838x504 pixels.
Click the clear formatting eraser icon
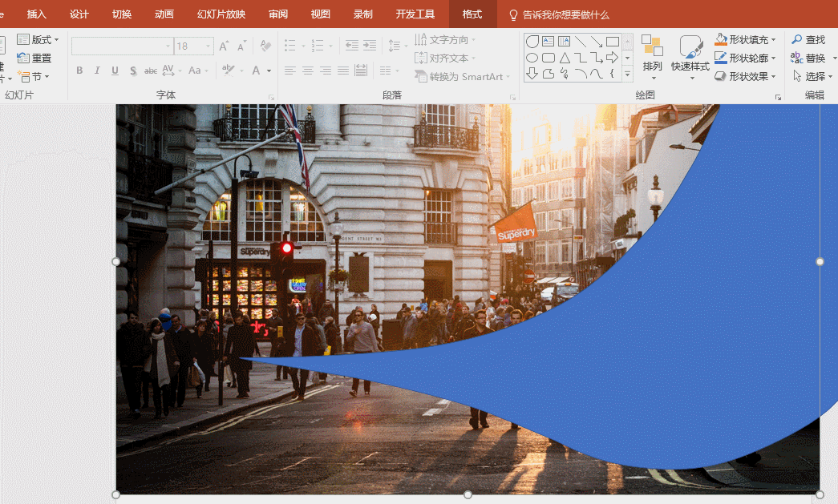click(x=265, y=46)
